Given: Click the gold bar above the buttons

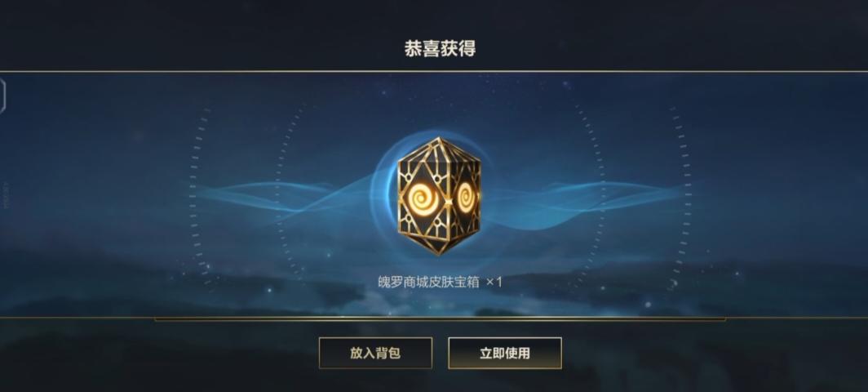Looking at the screenshot, I should (x=440, y=319).
